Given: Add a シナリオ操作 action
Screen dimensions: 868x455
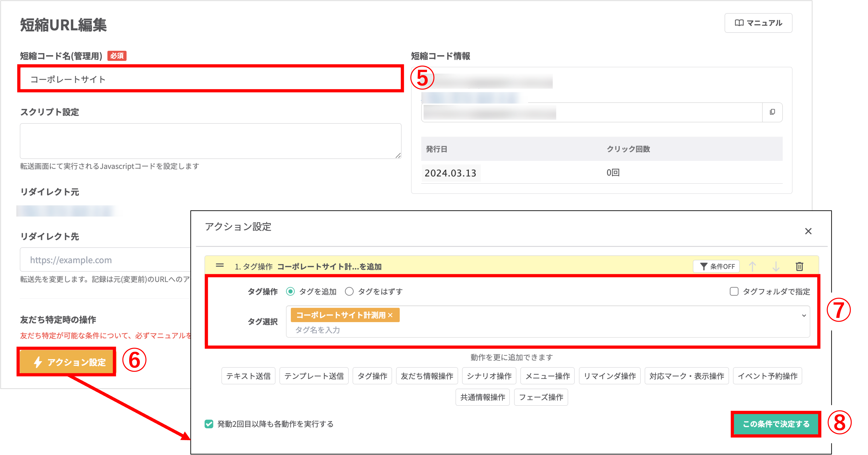Looking at the screenshot, I should [489, 376].
